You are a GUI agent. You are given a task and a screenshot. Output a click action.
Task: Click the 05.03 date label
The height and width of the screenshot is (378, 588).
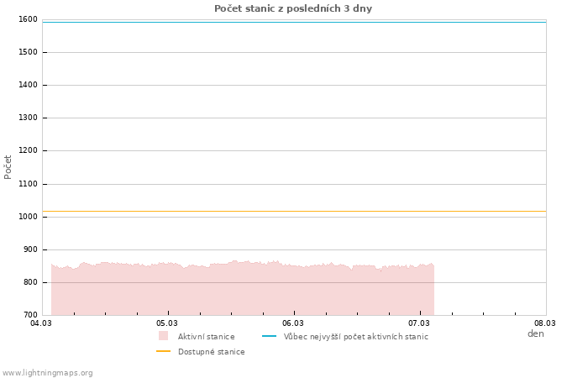click(x=167, y=323)
